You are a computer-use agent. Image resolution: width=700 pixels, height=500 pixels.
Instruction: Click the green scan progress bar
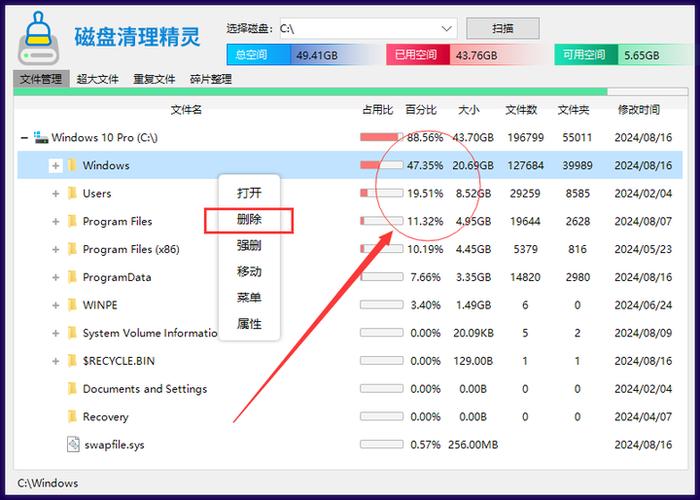point(310,92)
